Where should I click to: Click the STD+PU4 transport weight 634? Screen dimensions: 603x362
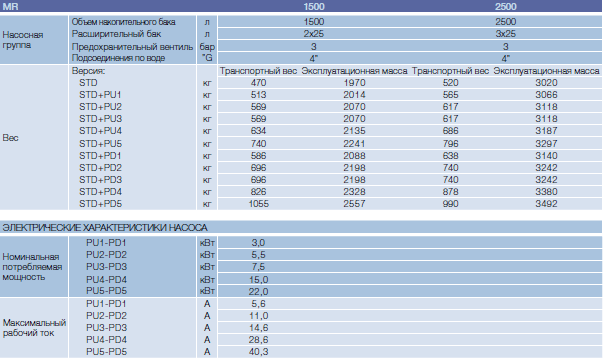[258, 131]
